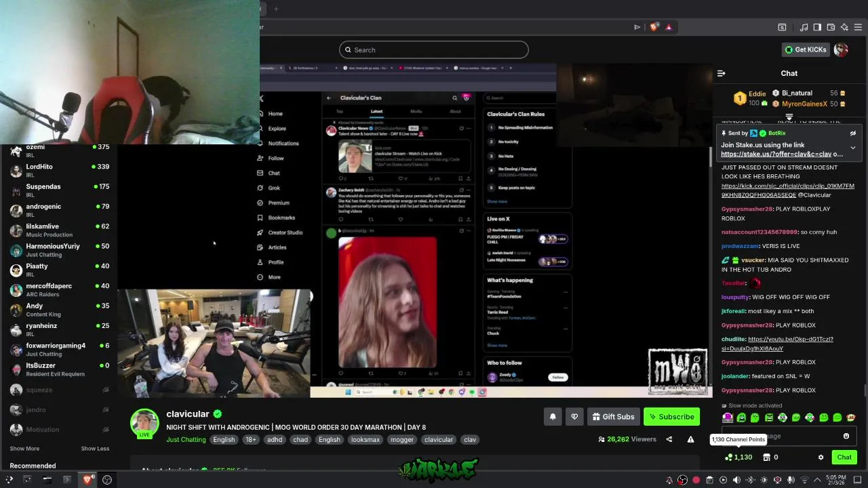Open chudlite's youtu.be link in chat
This screenshot has height=488, width=868.
coord(777,344)
